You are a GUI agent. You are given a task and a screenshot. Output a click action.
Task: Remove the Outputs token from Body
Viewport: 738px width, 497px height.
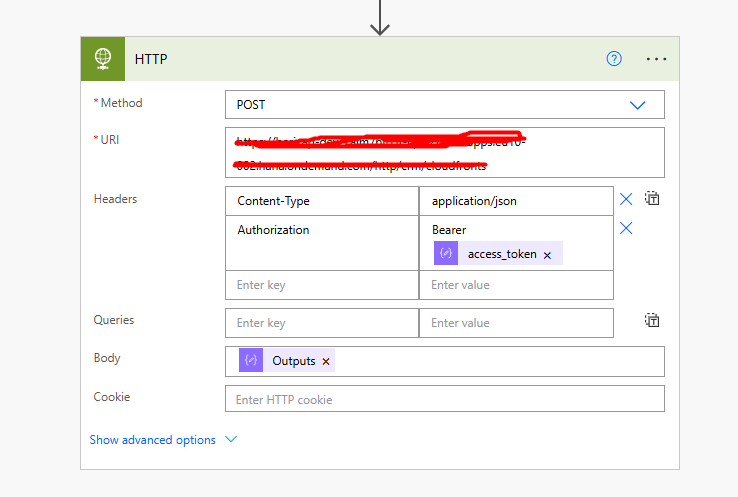click(x=326, y=362)
